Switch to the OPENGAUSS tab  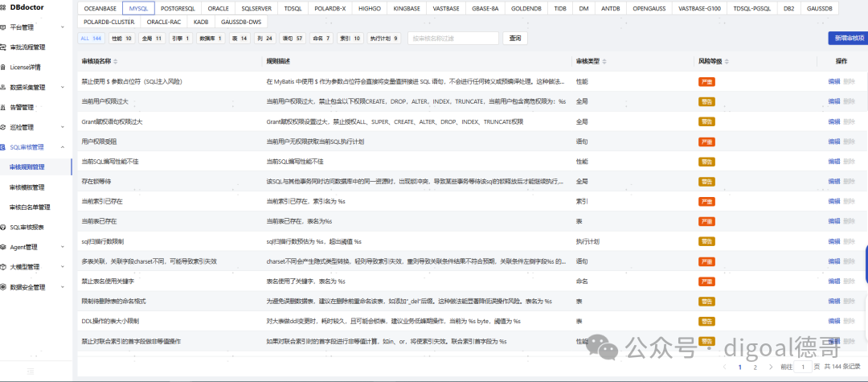(650, 9)
